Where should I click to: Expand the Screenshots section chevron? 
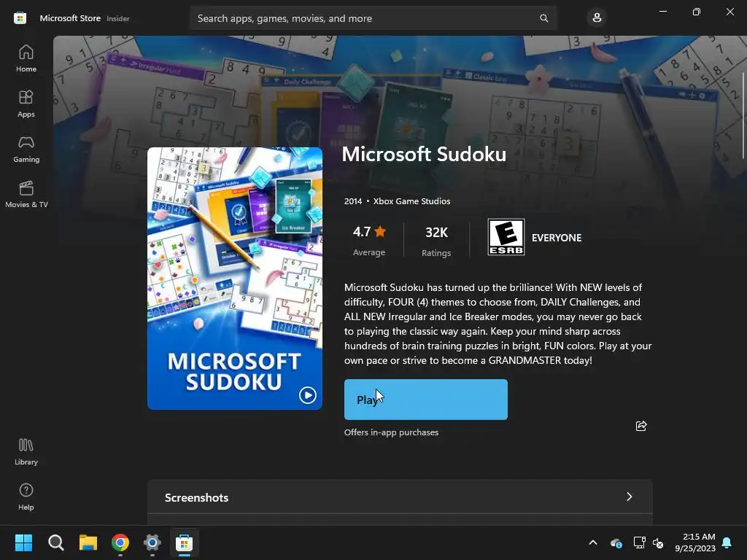click(630, 497)
